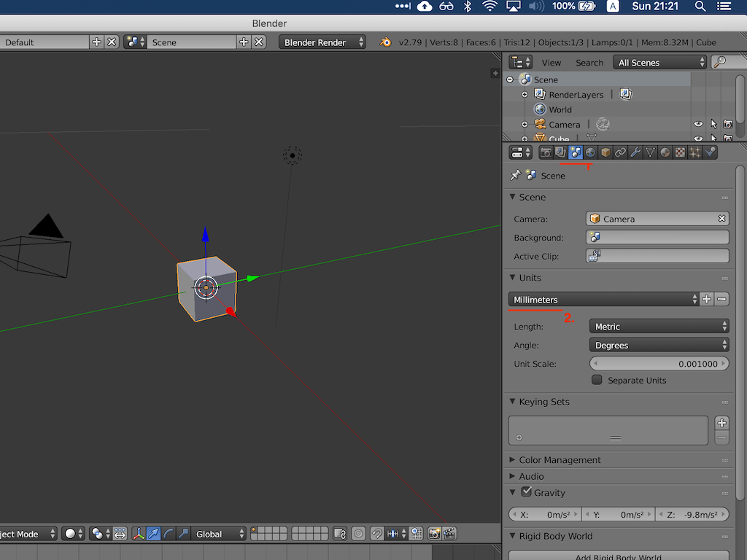The image size is (747, 560).
Task: Select the World item in outliner
Action: pyautogui.click(x=560, y=109)
